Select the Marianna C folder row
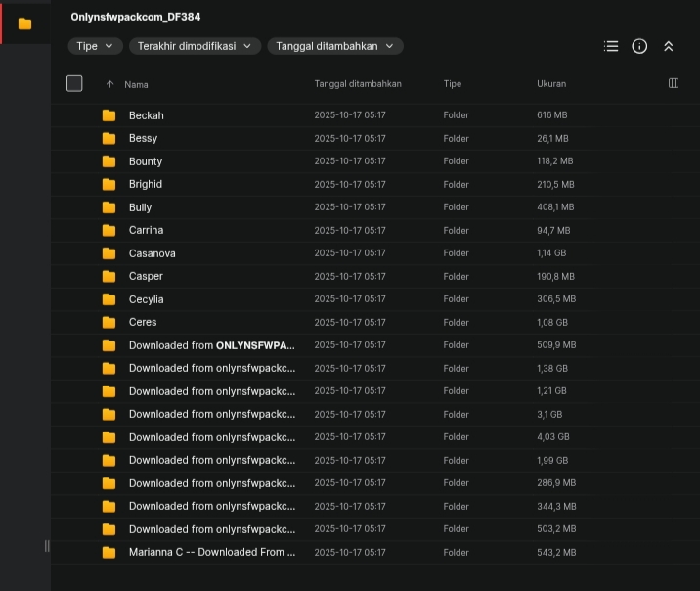Screen dimensions: 700x591 click(x=212, y=552)
